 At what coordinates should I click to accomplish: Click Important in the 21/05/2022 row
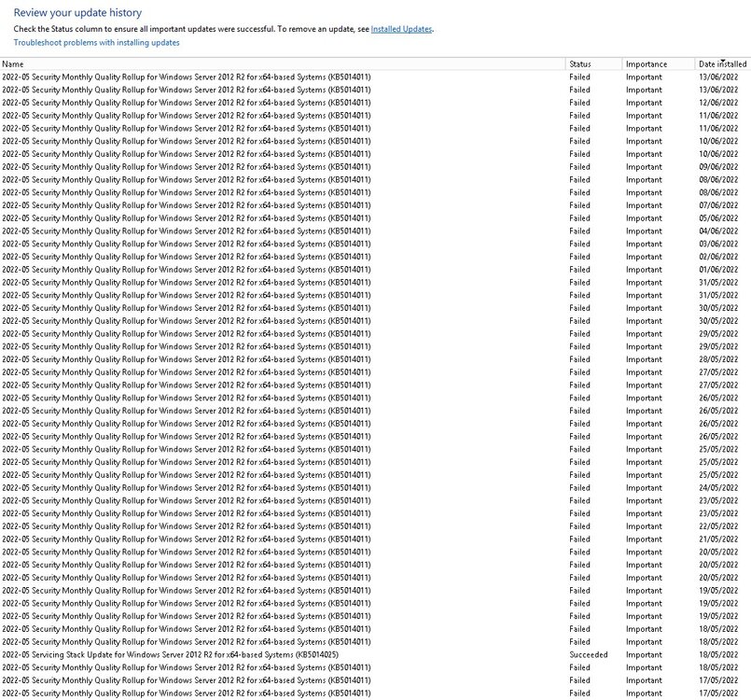tap(644, 539)
